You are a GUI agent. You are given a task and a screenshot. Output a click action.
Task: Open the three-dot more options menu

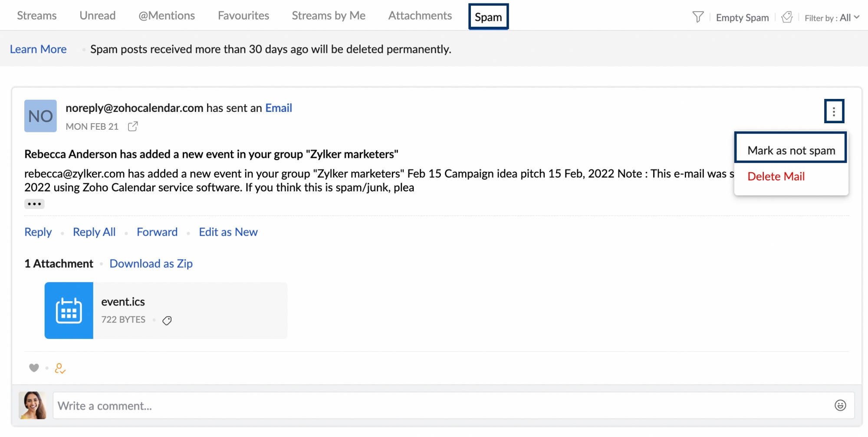coord(834,112)
